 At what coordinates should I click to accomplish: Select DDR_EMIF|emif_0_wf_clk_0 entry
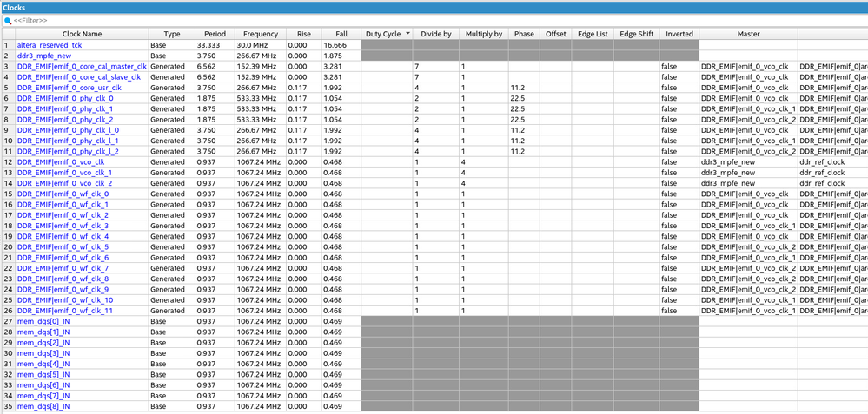pyautogui.click(x=63, y=194)
